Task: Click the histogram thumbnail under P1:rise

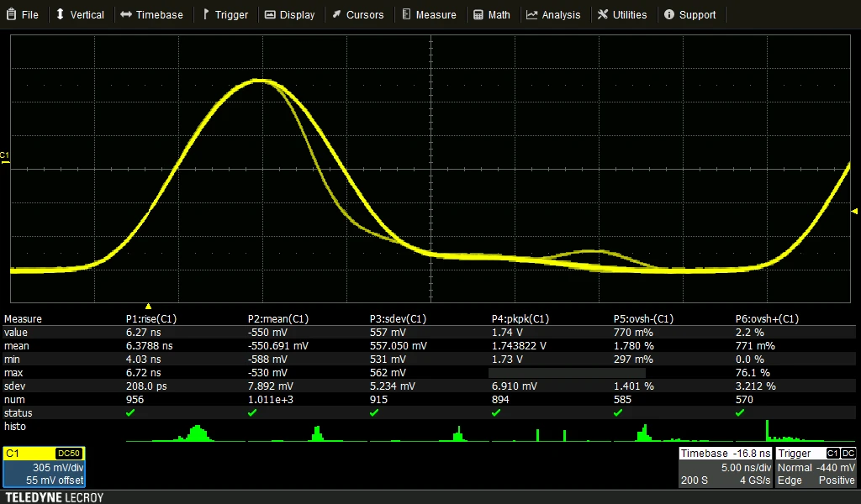Action: click(185, 433)
